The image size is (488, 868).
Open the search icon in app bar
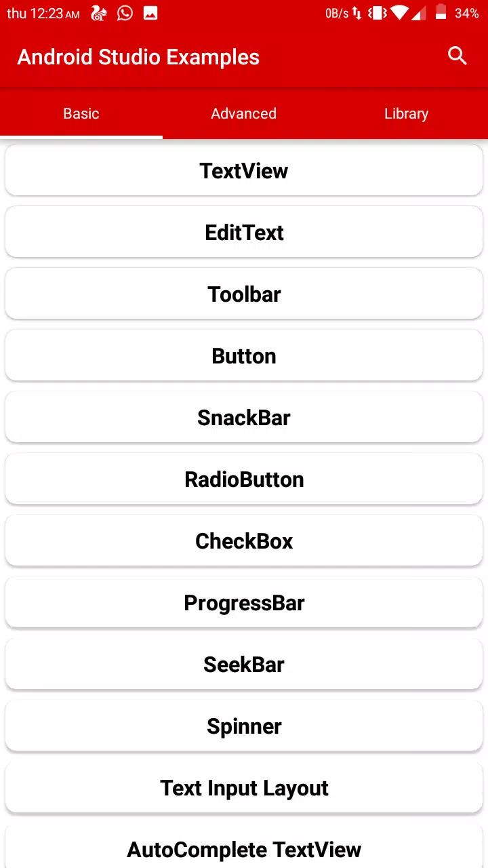(457, 56)
